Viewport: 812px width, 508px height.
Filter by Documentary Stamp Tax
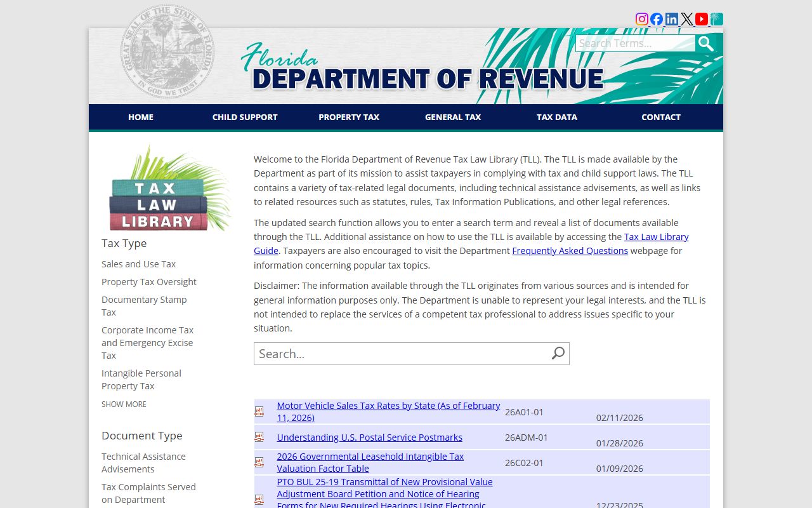(144, 306)
